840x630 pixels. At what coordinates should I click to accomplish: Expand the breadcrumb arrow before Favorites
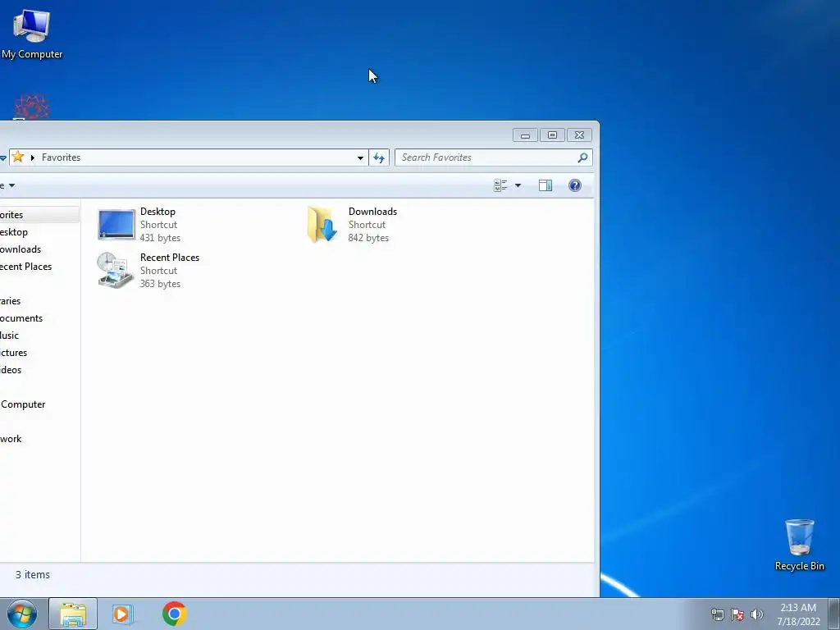[x=33, y=157]
